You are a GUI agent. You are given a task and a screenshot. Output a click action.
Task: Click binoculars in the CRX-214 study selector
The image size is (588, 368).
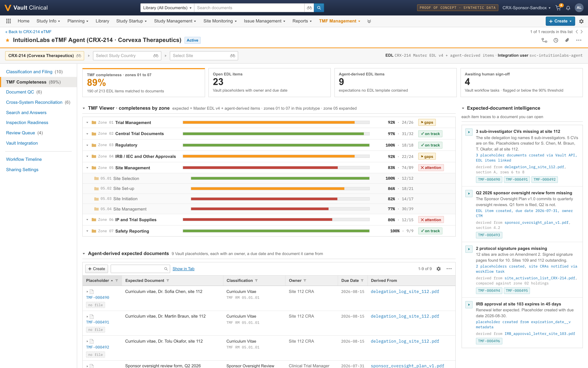[x=78, y=56]
